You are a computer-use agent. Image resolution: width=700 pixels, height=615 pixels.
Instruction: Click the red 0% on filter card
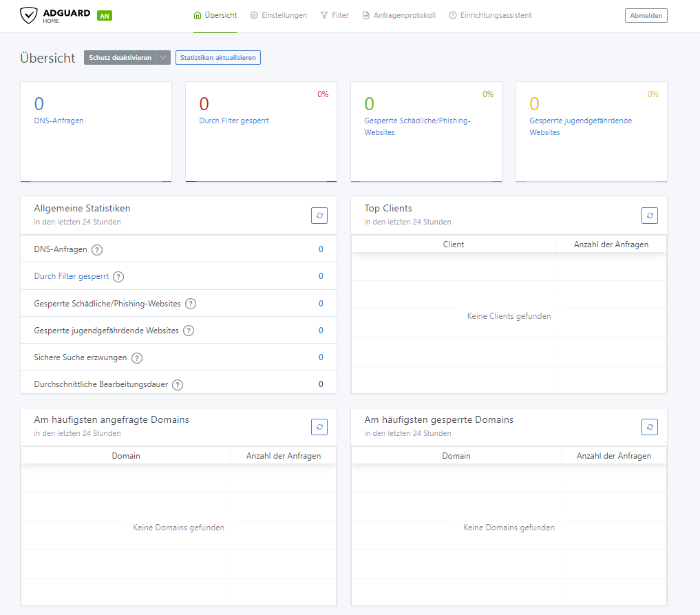[x=323, y=94]
